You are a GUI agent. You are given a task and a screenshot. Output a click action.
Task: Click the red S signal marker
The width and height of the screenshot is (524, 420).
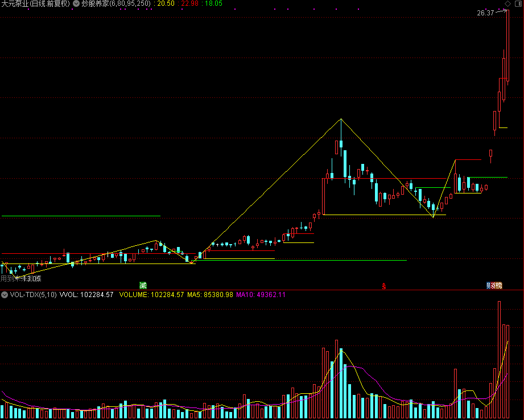(x=384, y=286)
